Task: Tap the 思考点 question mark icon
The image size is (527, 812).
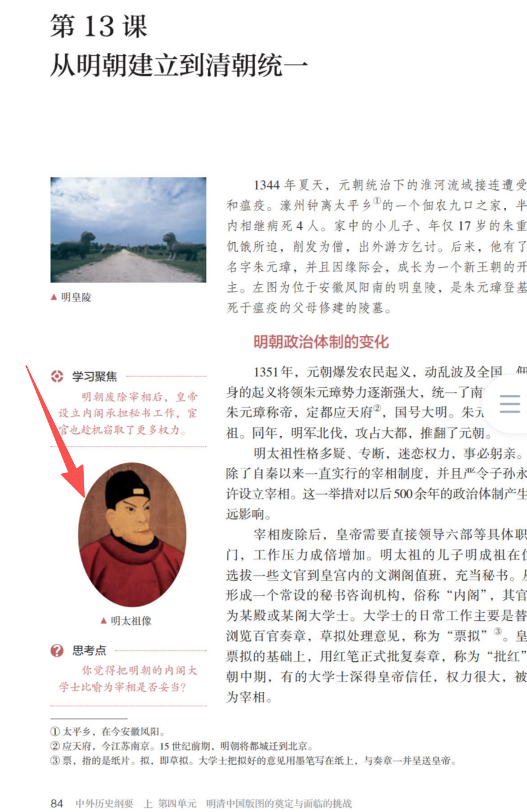Action: tap(57, 651)
